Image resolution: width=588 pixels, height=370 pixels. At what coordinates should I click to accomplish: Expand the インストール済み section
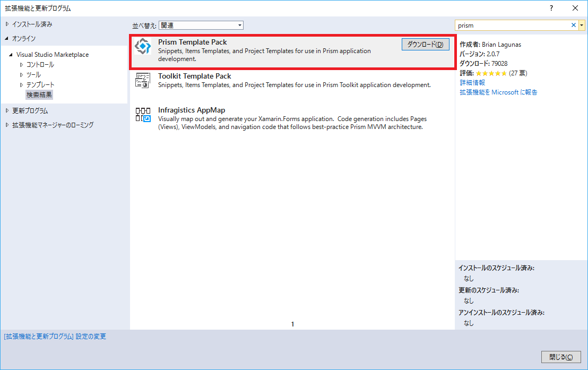pyautogui.click(x=7, y=24)
